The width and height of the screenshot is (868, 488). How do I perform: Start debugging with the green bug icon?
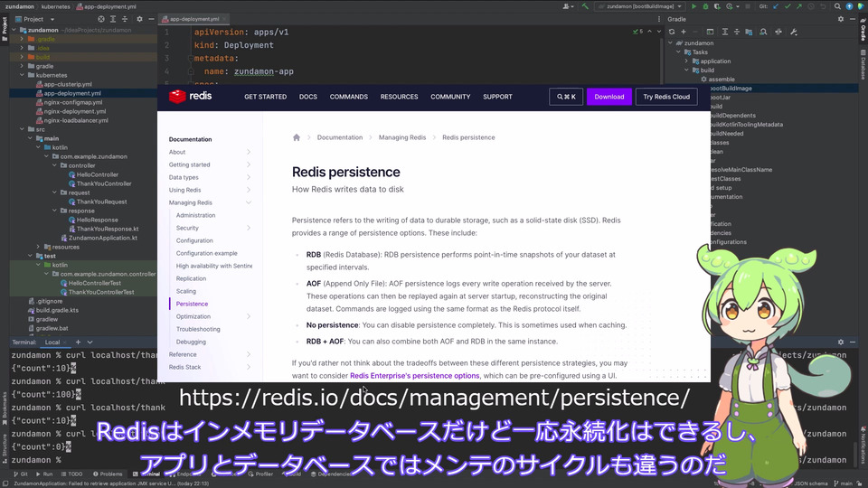coord(705,6)
